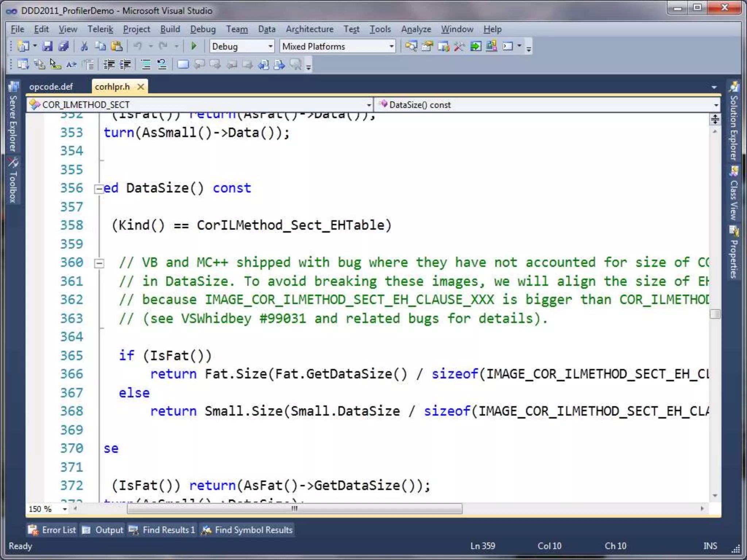The image size is (747, 560).
Task: Open the Solution Configurations dropdown showing Debug
Action: coord(242,46)
